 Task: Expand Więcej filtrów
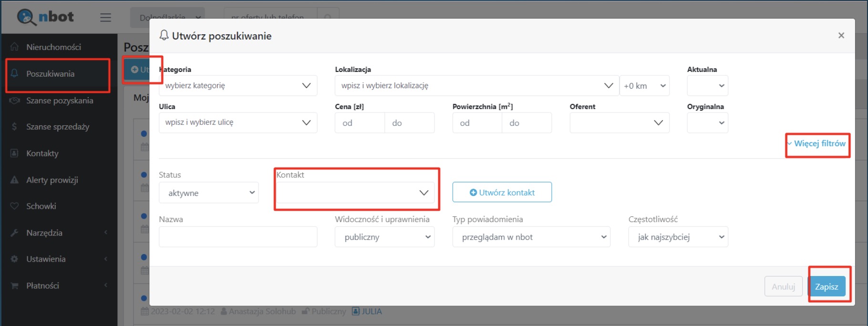(816, 143)
